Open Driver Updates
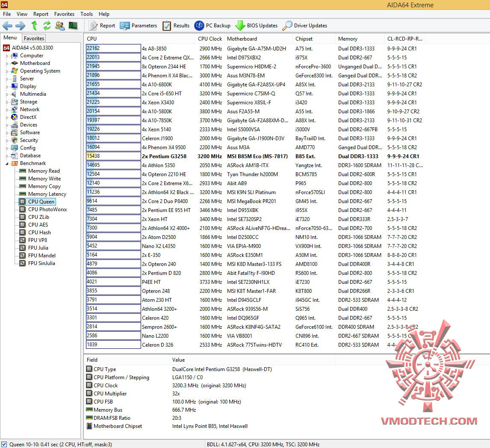Viewport: 490px width, 448px height. [x=305, y=26]
